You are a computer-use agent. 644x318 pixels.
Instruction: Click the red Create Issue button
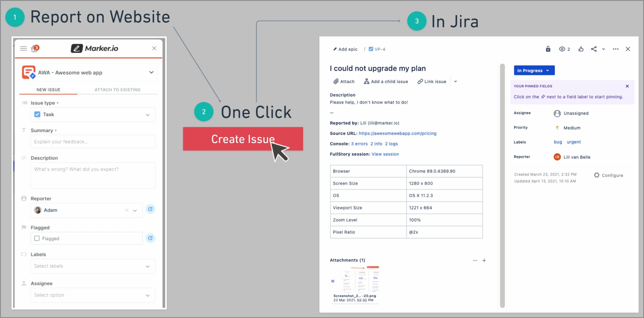243,139
